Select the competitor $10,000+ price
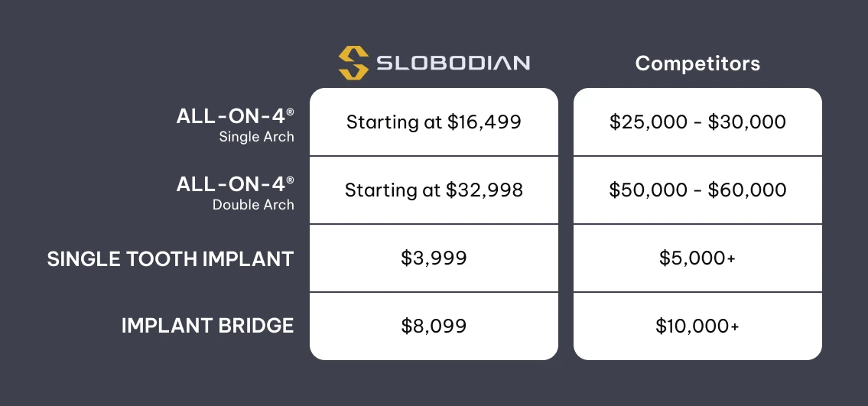868x406 pixels. 697,326
